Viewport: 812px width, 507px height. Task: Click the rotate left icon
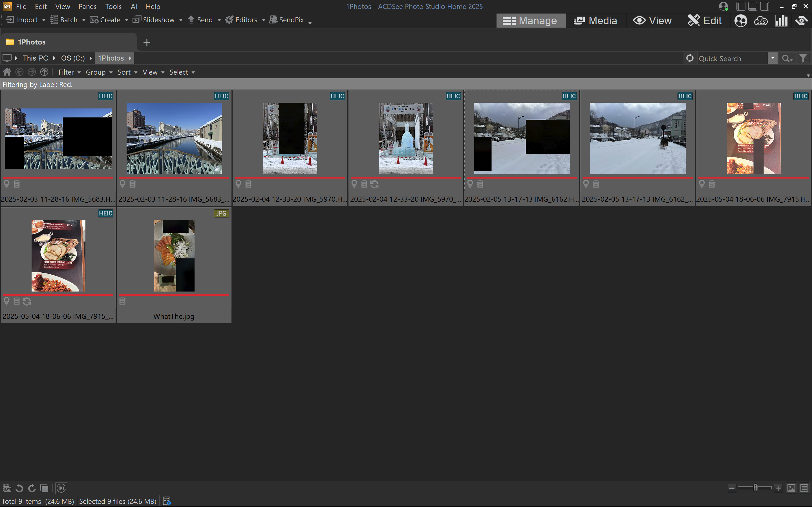pos(19,488)
